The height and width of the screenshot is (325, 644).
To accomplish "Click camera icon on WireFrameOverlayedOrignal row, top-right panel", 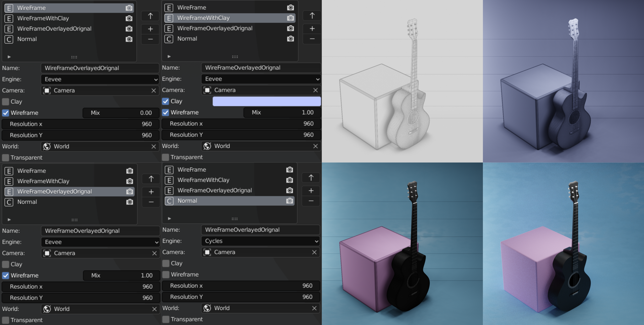I will point(290,28).
